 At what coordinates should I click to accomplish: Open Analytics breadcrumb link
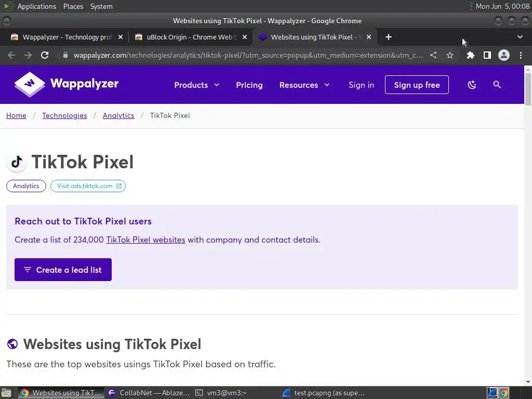click(x=118, y=115)
